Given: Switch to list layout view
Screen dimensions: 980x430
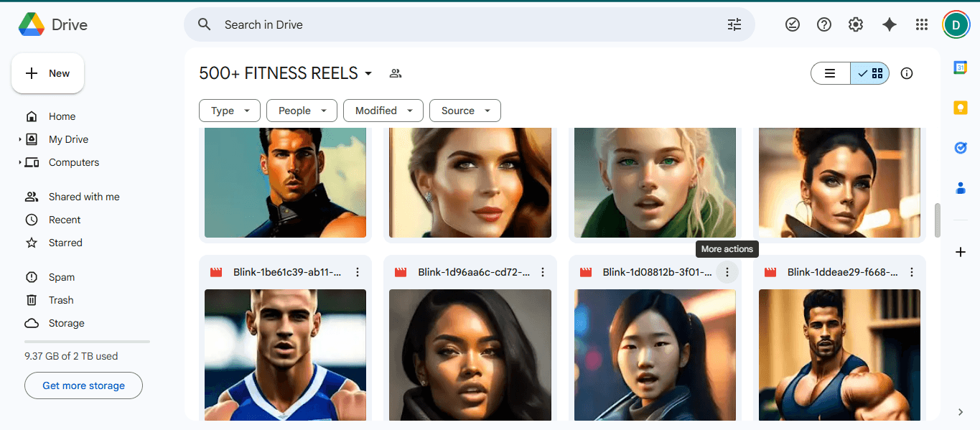Looking at the screenshot, I should click(x=831, y=73).
